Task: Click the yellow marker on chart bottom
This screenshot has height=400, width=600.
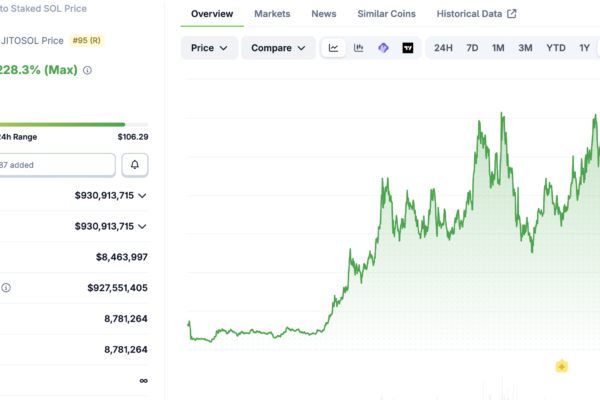Action: [562, 367]
